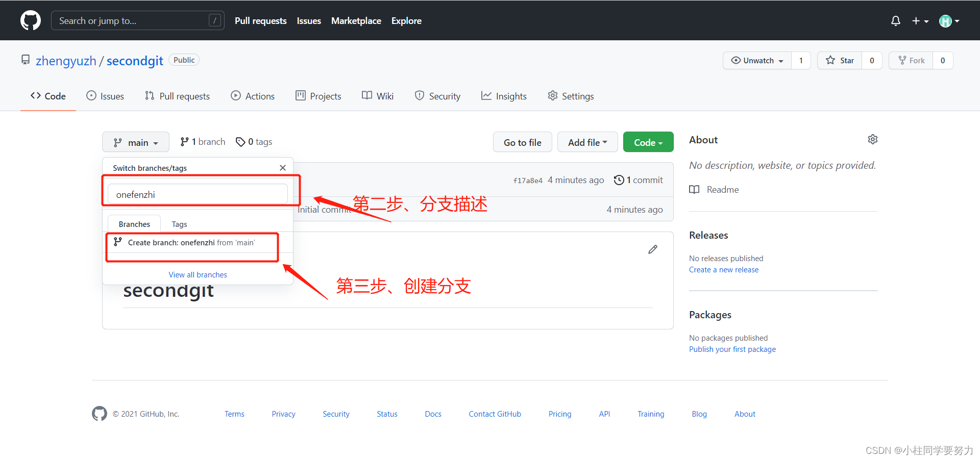Screen dimensions: 980x460
Task: Open Marketplace in top navigation
Action: (356, 21)
